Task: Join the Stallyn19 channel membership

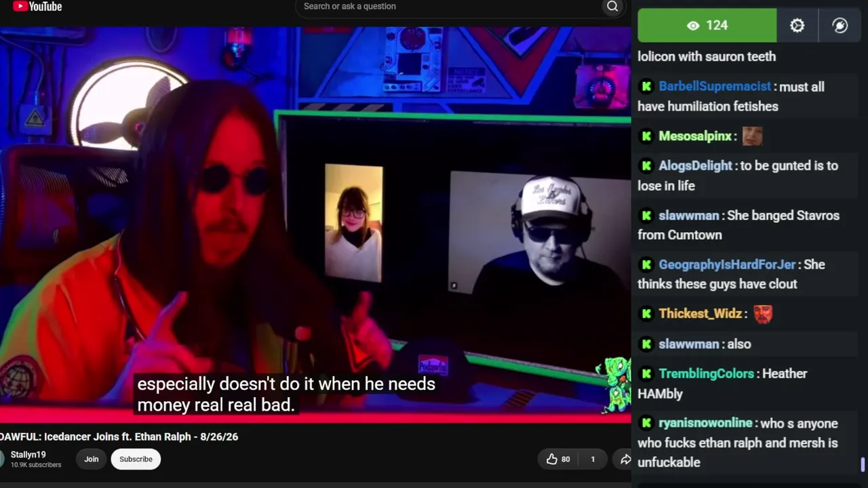Action: pos(92,460)
